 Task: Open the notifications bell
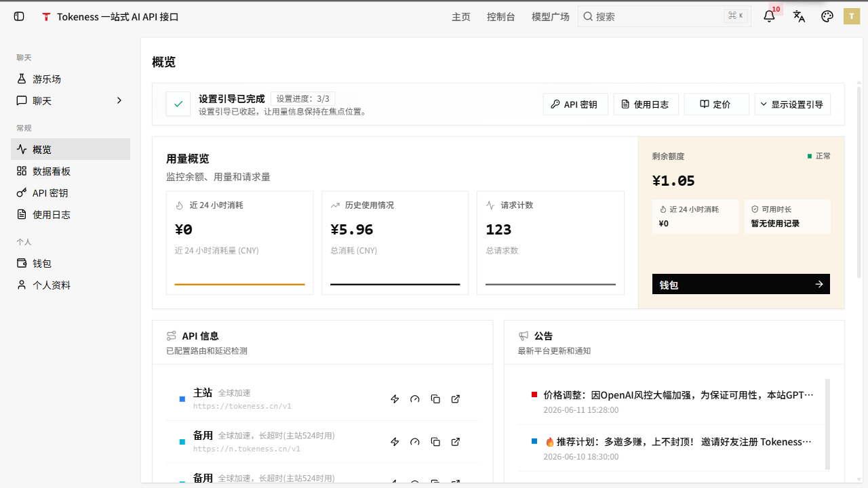click(769, 16)
